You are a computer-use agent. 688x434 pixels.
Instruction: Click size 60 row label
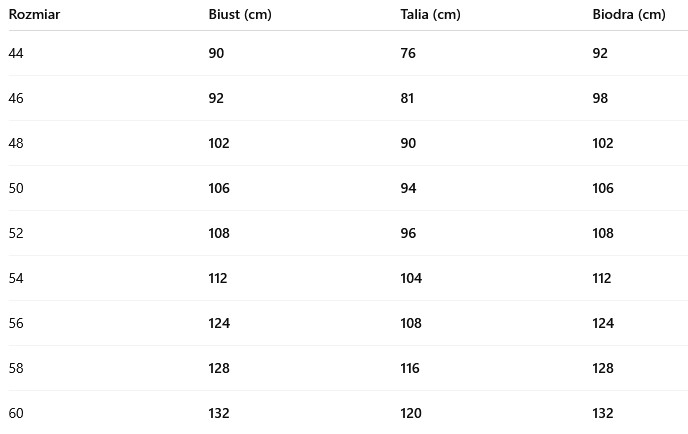tap(16, 413)
